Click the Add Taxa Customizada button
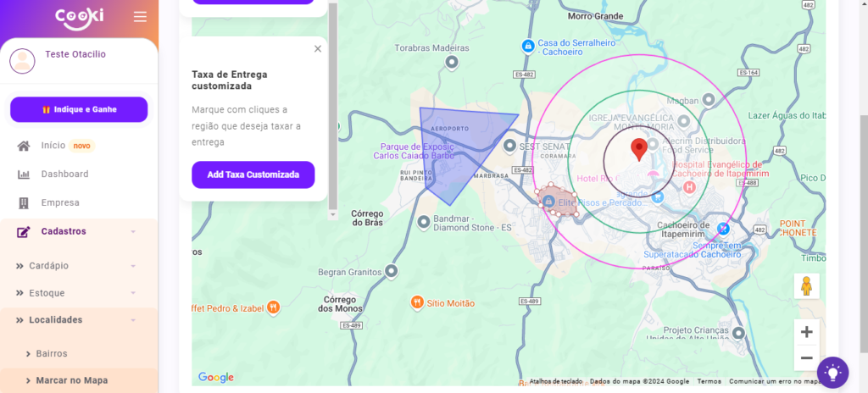The height and width of the screenshot is (393, 868). pyautogui.click(x=253, y=174)
